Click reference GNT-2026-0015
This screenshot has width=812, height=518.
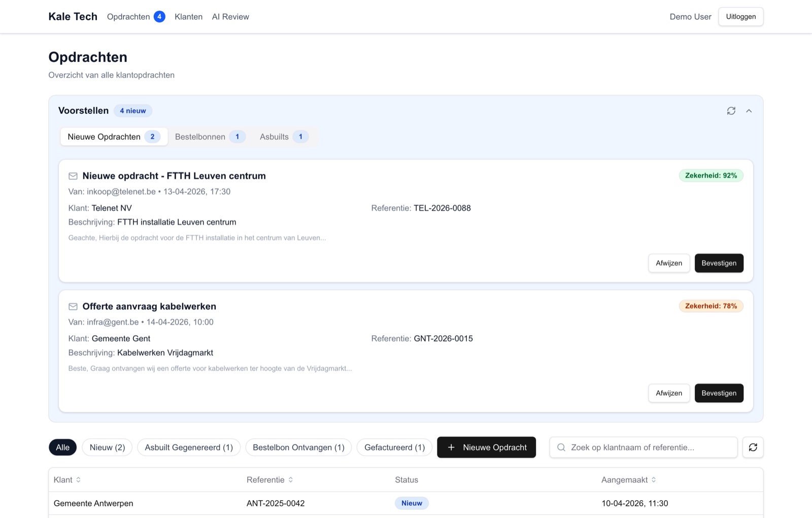point(443,339)
